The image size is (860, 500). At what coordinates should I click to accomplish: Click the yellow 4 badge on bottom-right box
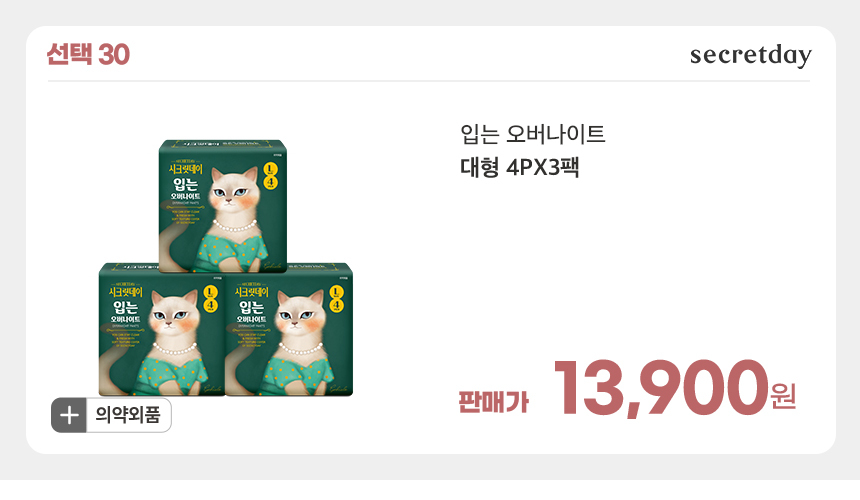point(336,306)
